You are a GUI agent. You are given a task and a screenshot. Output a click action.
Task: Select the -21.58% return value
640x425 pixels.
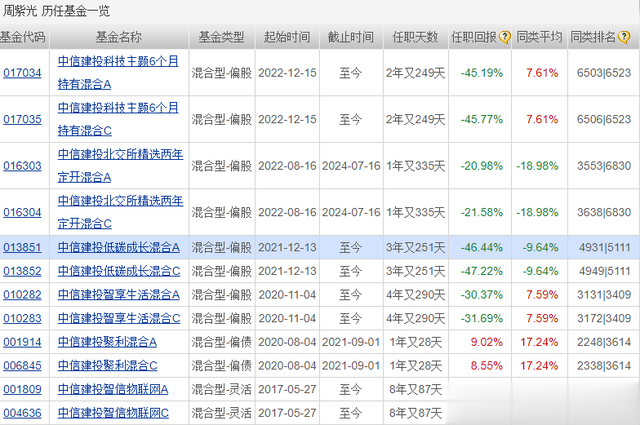point(482,213)
